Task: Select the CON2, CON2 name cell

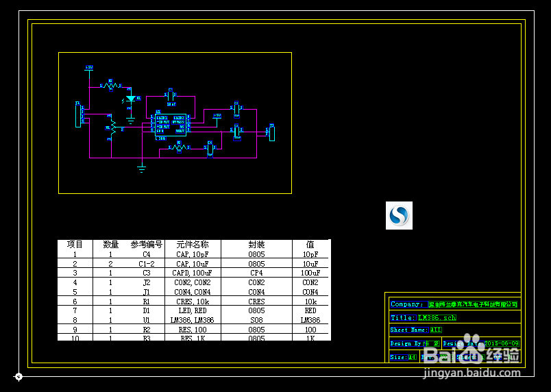Action: [x=193, y=282]
